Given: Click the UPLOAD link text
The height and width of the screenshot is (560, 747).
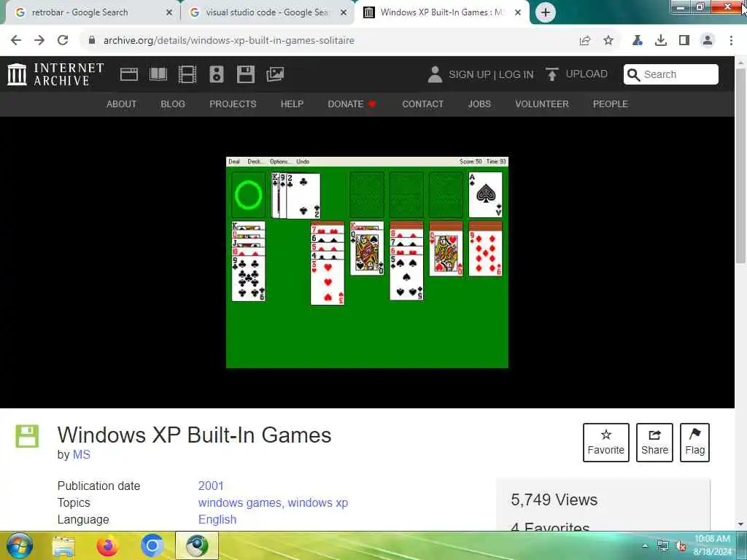Looking at the screenshot, I should coord(587,74).
